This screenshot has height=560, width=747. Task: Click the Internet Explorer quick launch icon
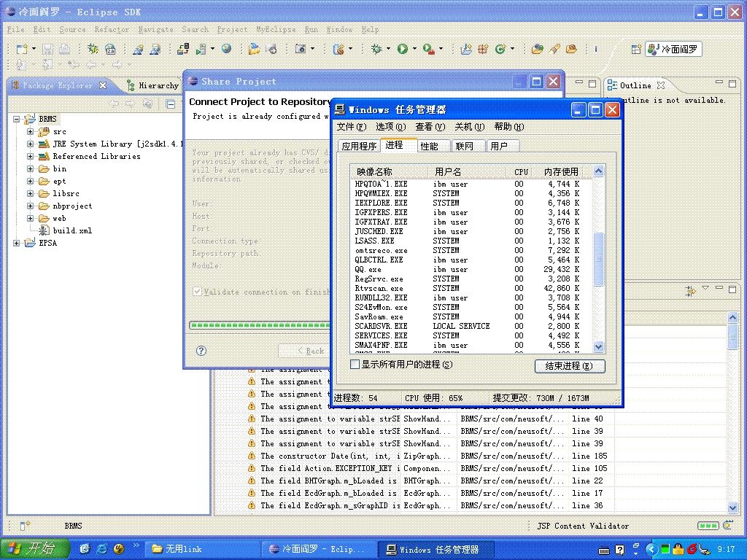tap(102, 548)
